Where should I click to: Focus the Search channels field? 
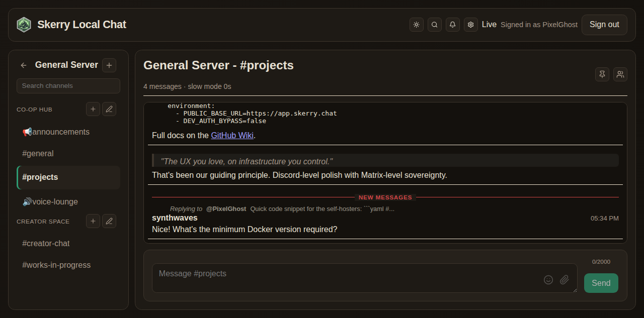[68, 86]
